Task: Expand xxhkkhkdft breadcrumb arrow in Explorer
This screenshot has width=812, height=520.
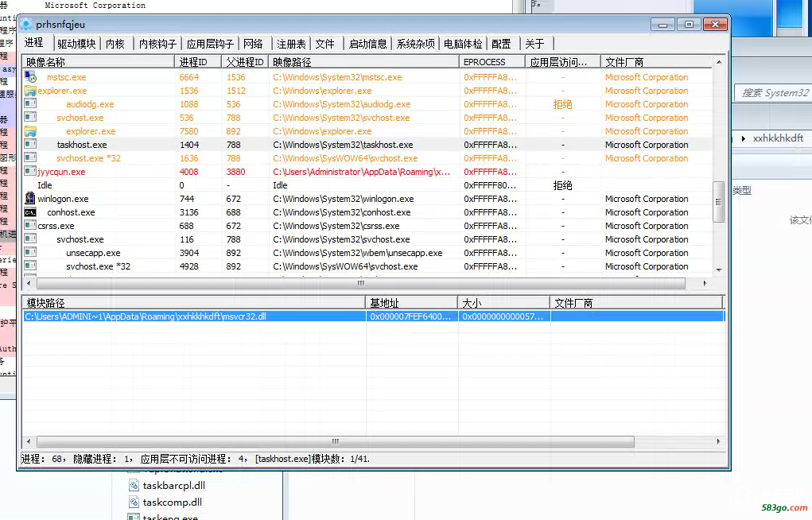Action: pos(744,138)
